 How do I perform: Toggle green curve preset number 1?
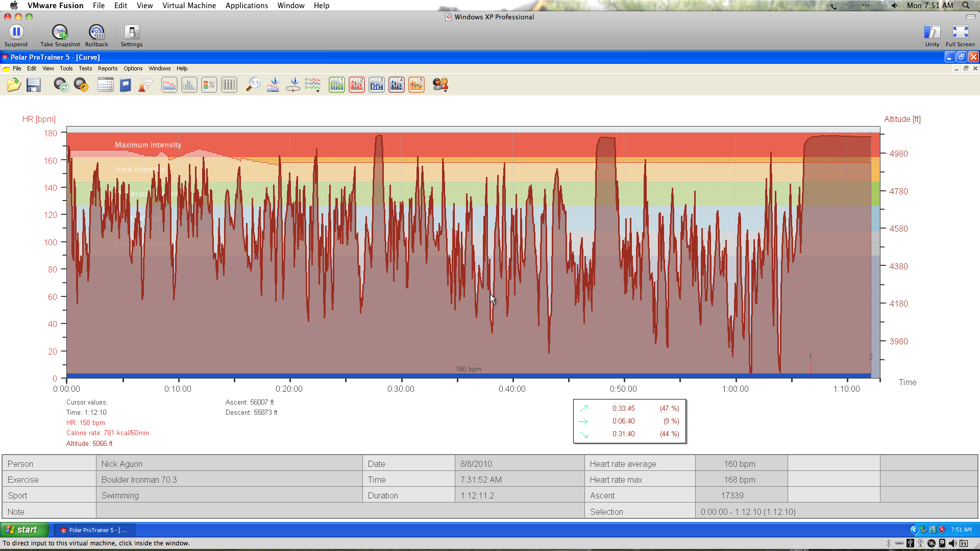click(336, 85)
